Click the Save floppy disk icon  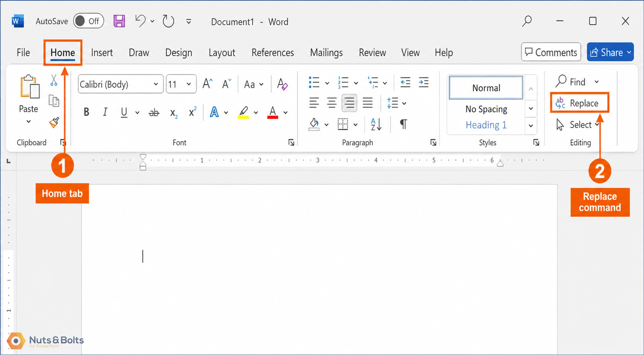pos(119,21)
